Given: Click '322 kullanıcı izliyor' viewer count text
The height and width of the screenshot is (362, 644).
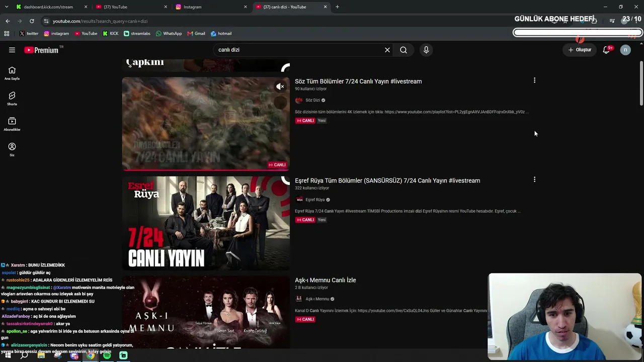Looking at the screenshot, I should pos(312,188).
